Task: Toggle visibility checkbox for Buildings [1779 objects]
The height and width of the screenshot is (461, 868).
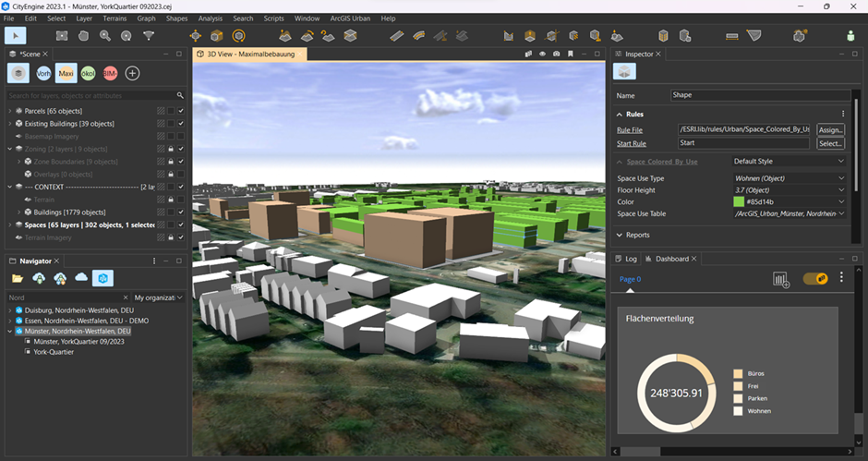Action: pos(181,212)
